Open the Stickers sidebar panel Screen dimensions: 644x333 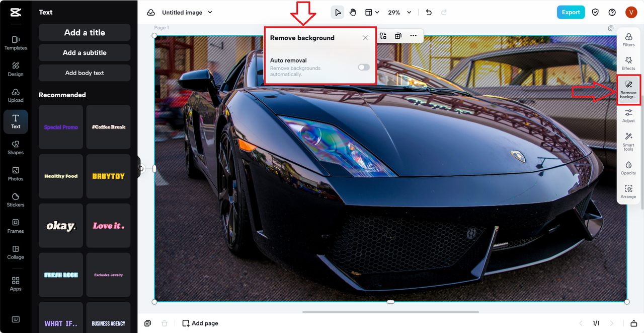click(16, 200)
